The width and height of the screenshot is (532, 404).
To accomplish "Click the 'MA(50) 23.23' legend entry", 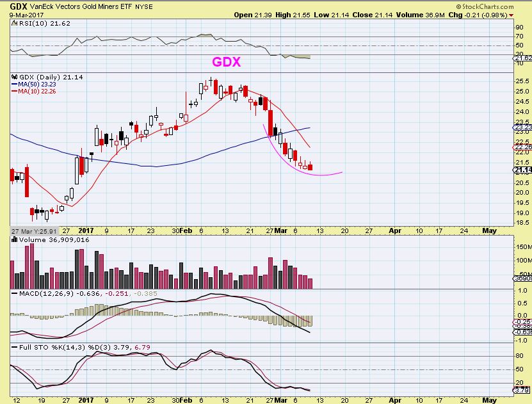I will pyautogui.click(x=37, y=84).
